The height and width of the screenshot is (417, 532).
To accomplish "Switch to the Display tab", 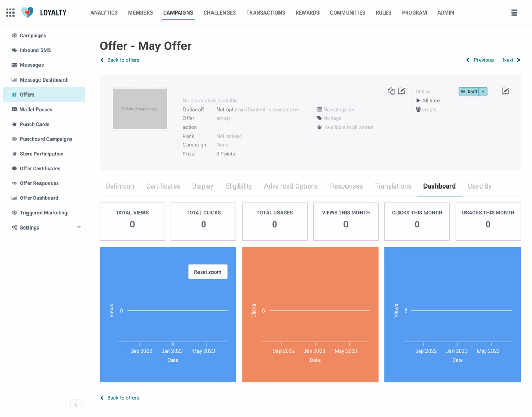I will point(203,186).
